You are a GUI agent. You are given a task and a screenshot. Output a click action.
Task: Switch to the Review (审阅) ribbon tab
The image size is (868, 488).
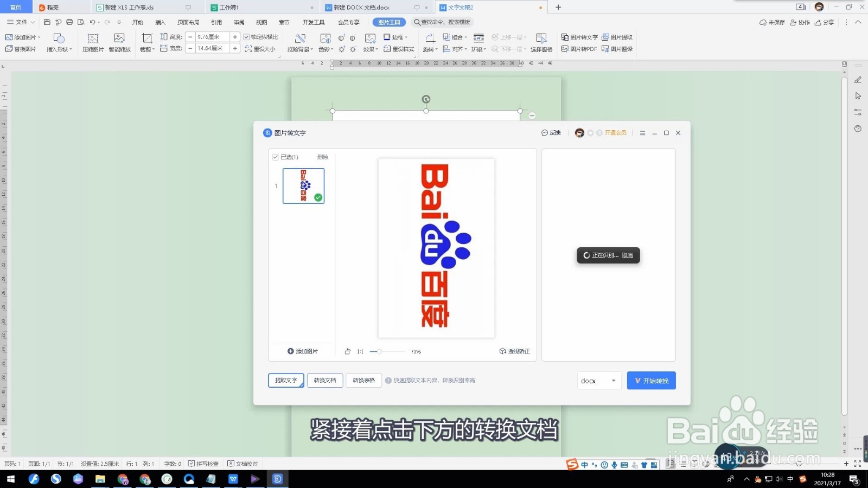pos(239,22)
